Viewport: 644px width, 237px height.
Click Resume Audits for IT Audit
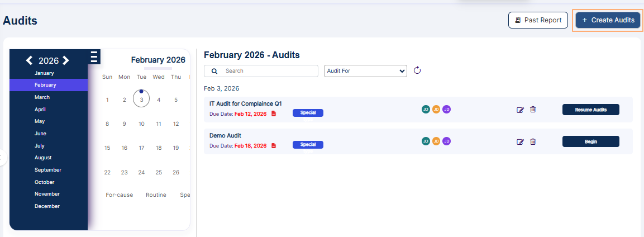coord(590,110)
